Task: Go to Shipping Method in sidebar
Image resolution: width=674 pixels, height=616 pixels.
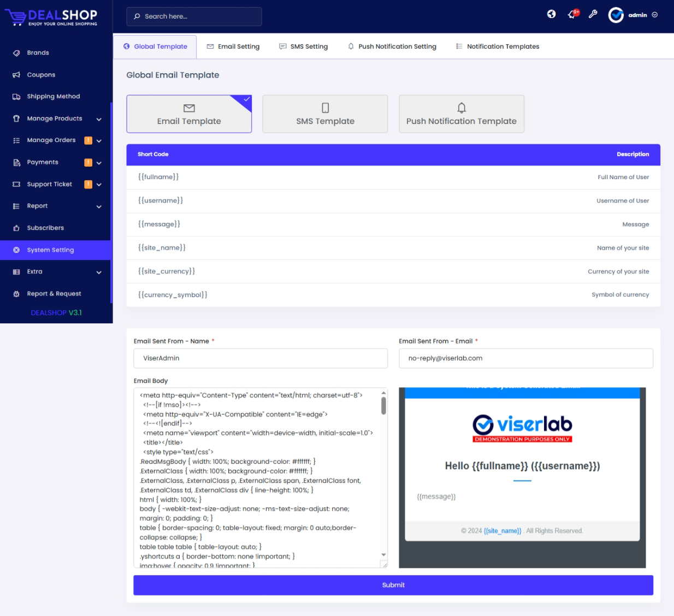Action: 53,97
